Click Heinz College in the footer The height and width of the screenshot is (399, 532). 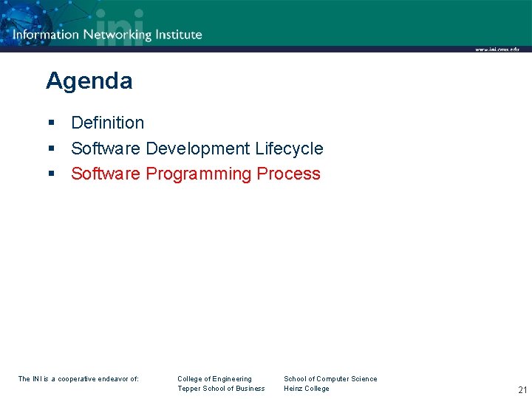pos(307,389)
